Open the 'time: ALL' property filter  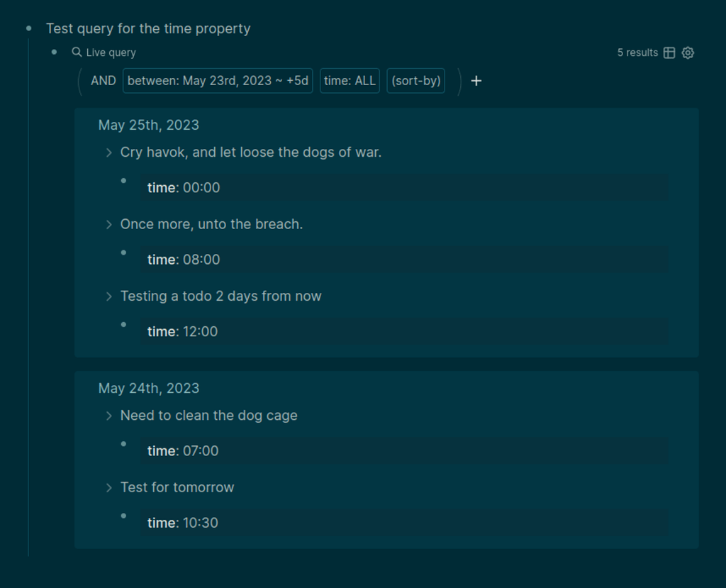[x=350, y=81]
